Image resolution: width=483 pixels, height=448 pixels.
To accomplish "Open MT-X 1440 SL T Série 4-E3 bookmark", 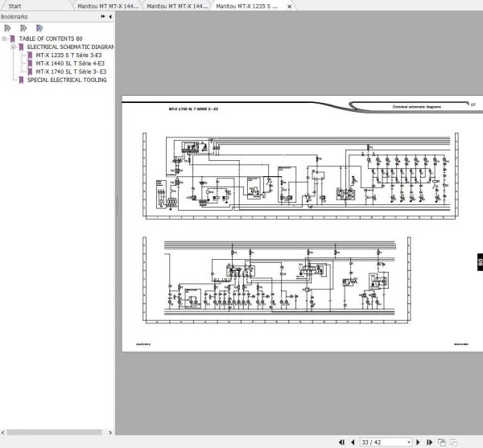I will pos(70,64).
